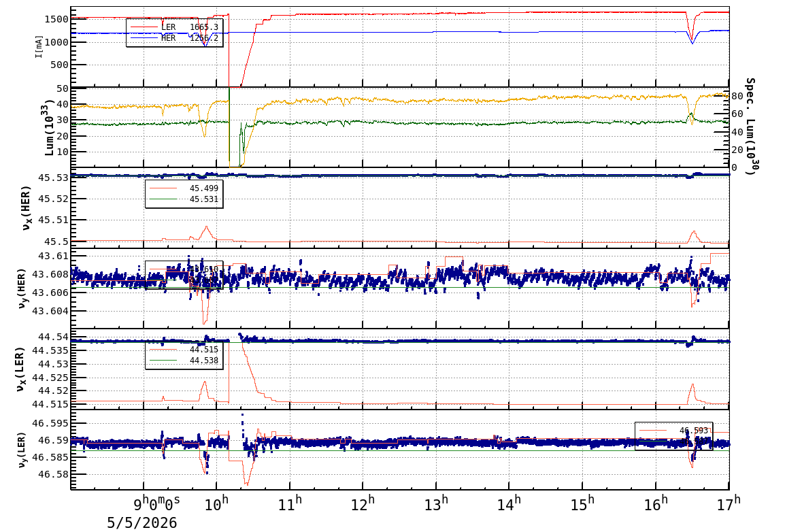Click the νy(LER) axis label
This screenshot has height=532, width=785.
[22, 450]
